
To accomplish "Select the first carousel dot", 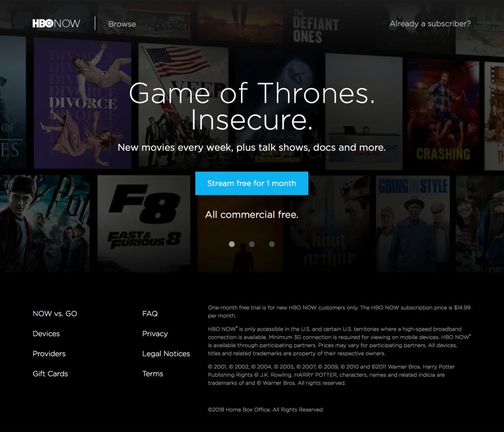I will point(231,244).
